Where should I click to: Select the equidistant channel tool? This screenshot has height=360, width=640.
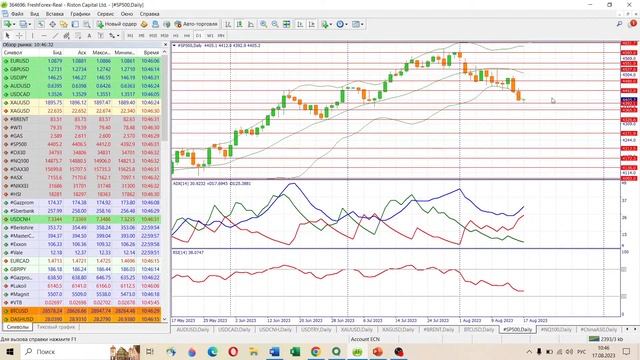tap(67, 36)
